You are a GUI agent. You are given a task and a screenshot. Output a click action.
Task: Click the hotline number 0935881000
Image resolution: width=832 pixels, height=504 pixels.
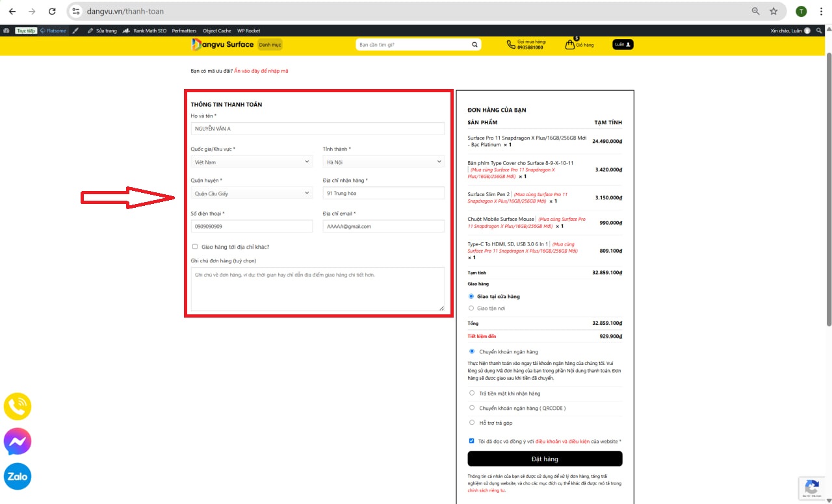point(530,47)
